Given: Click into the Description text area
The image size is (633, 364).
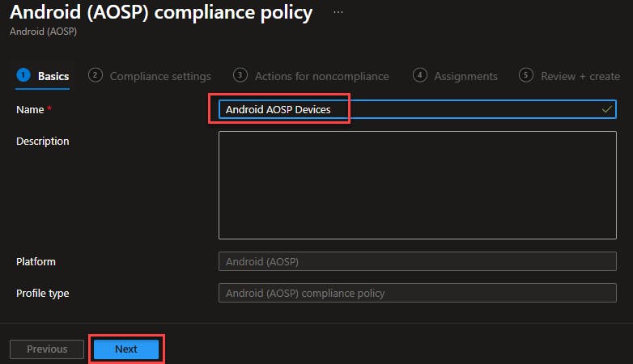Looking at the screenshot, I should pyautogui.click(x=418, y=185).
